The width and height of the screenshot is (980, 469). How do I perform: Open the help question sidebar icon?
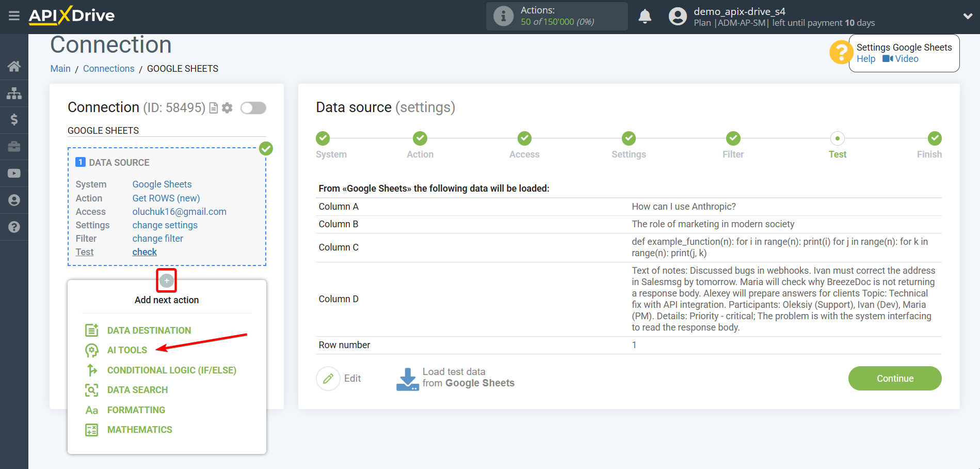pyautogui.click(x=14, y=227)
